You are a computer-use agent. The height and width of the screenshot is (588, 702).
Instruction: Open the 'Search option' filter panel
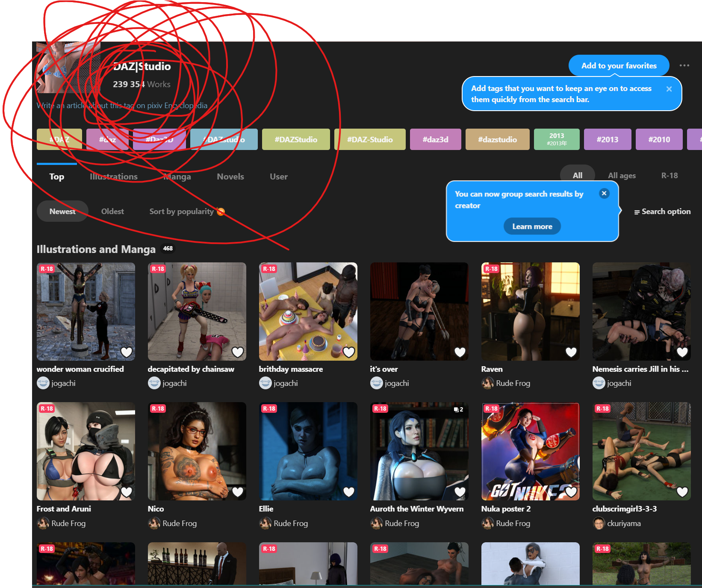[x=662, y=211]
